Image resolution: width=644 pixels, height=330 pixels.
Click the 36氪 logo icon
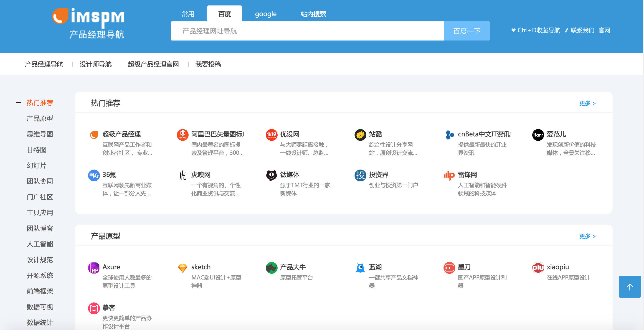point(94,175)
